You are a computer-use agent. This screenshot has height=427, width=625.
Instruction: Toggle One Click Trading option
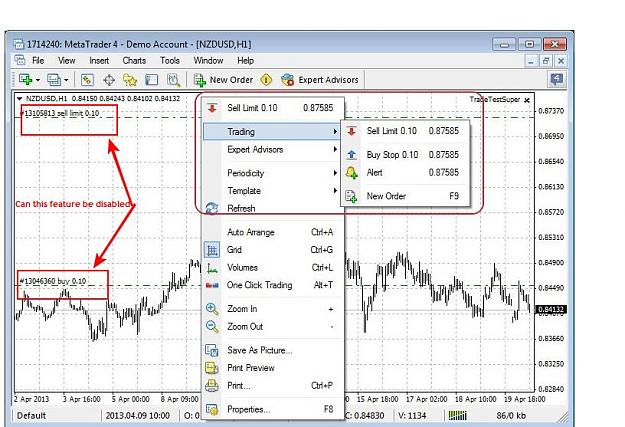[x=273, y=285]
